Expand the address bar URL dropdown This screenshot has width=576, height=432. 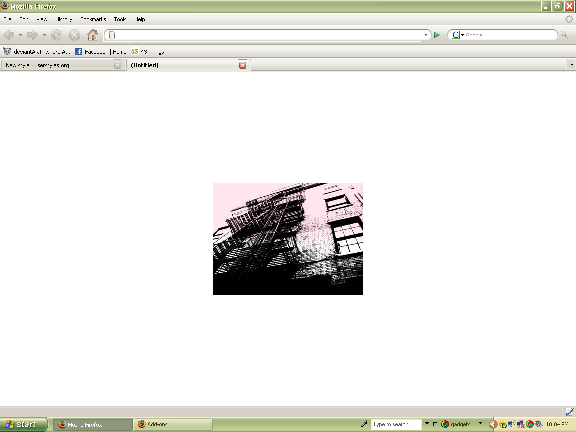[426, 35]
